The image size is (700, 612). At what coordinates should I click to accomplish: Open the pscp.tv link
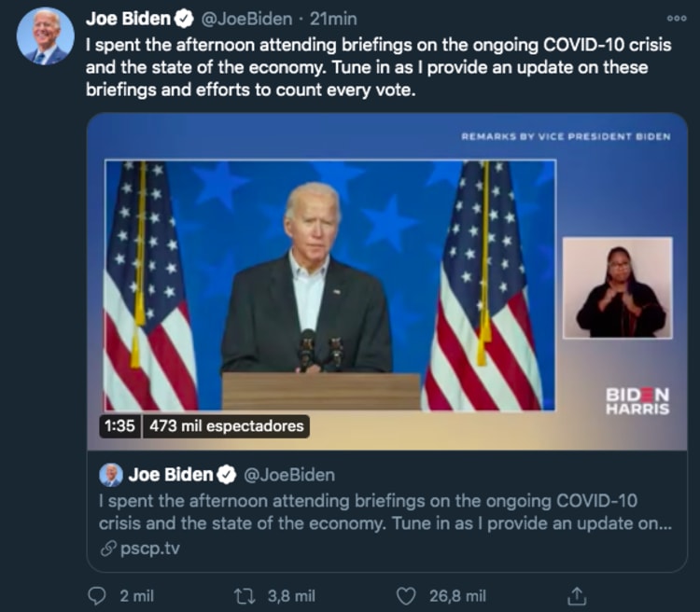(150, 549)
